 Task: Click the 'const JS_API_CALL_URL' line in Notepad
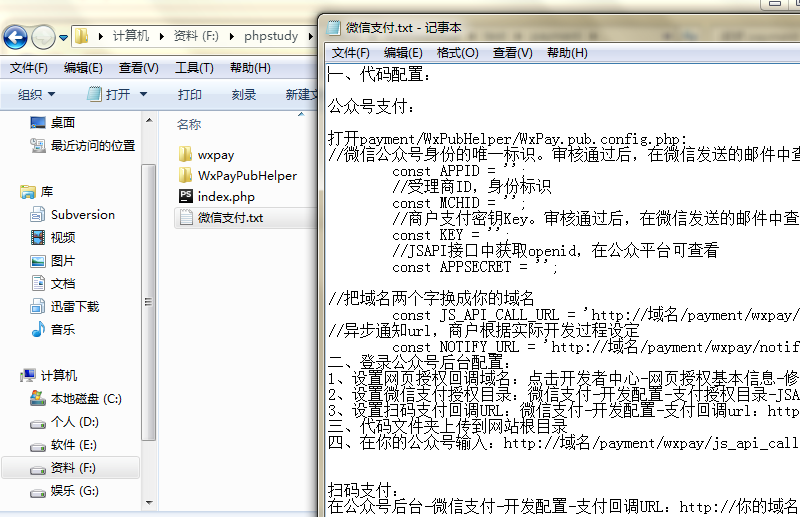(595, 315)
